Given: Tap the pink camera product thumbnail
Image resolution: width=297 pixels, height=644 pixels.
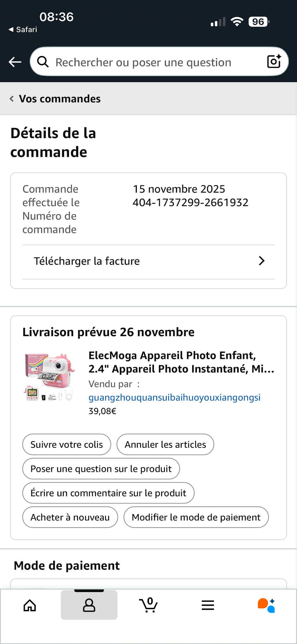Looking at the screenshot, I should tap(49, 377).
